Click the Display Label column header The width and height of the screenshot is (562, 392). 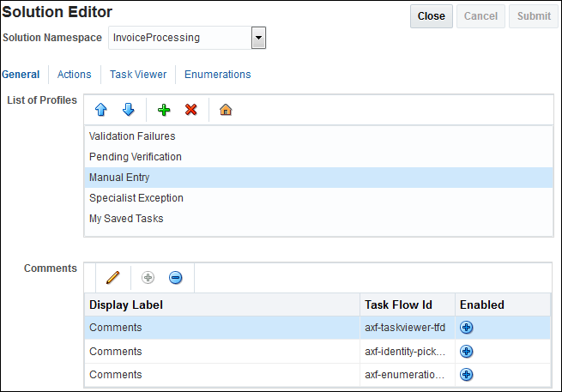click(x=222, y=305)
